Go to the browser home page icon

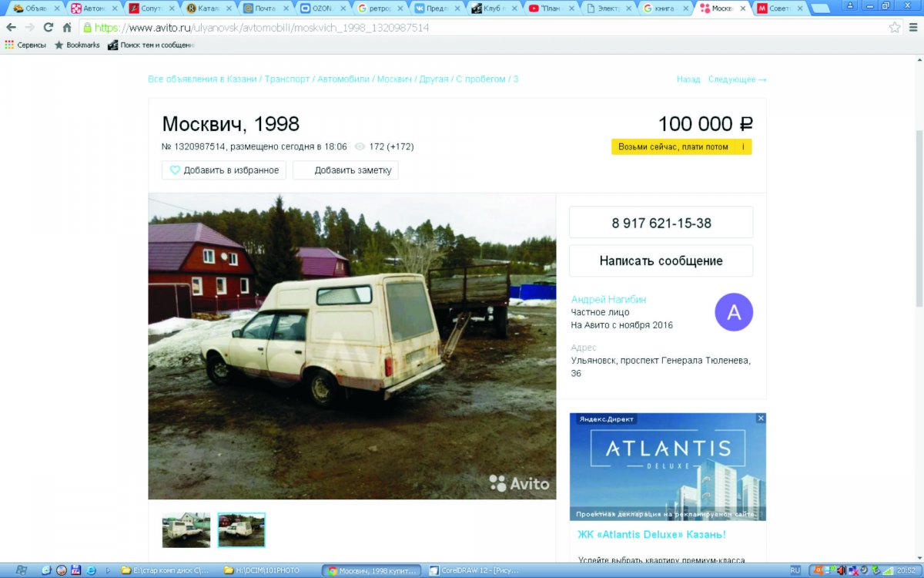point(67,27)
